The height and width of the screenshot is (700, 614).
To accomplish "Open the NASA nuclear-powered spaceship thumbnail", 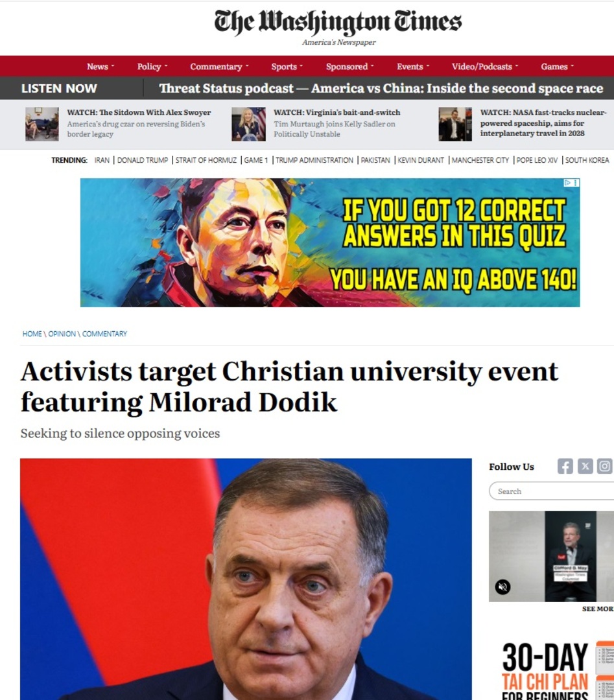I will [x=455, y=124].
